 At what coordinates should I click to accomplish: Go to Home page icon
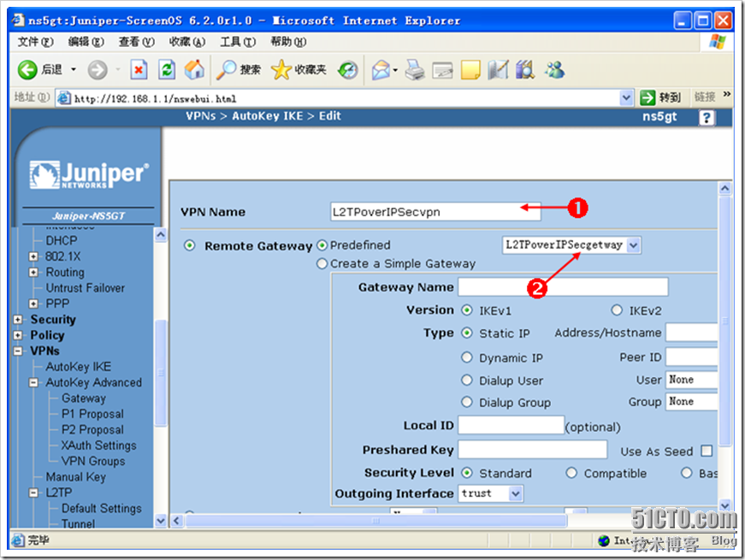point(194,70)
